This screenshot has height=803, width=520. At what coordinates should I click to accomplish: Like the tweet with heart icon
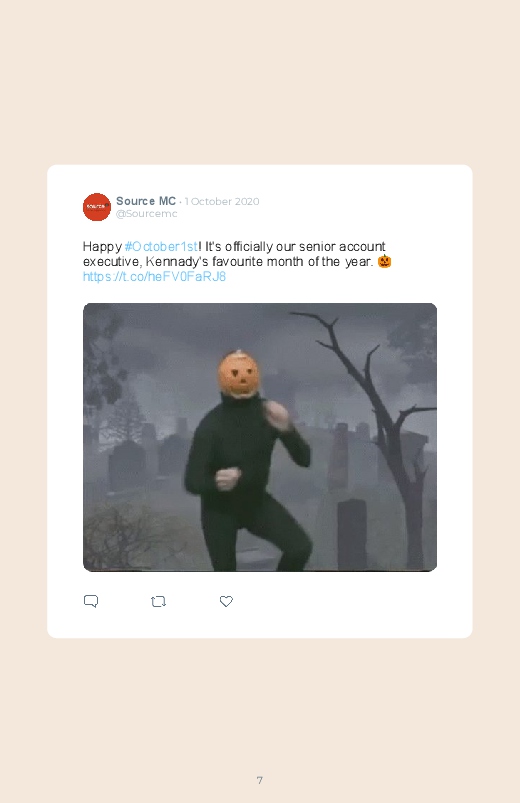(226, 601)
